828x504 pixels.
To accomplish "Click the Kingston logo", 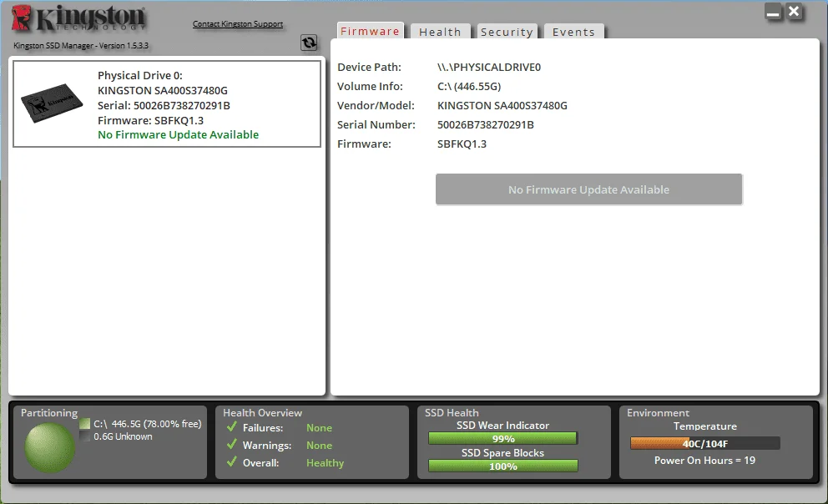I will (78, 18).
